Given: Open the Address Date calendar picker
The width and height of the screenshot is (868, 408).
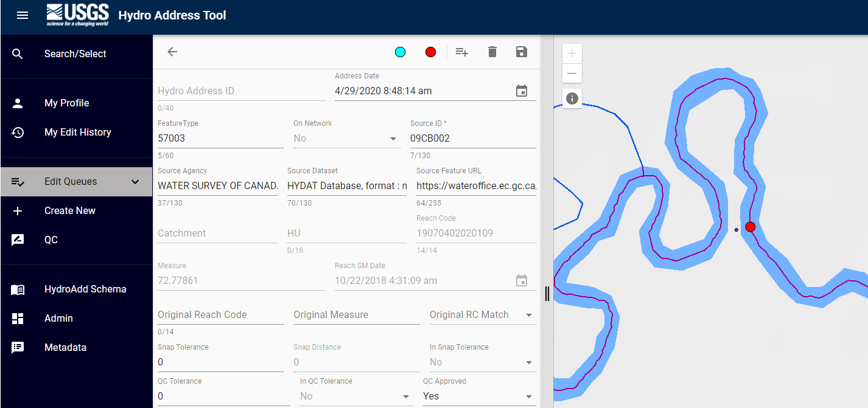Looking at the screenshot, I should pyautogui.click(x=522, y=91).
